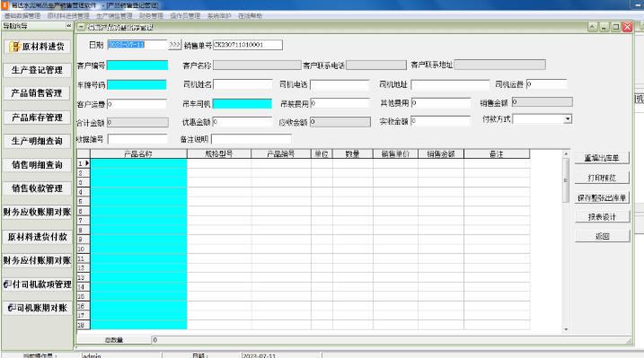Open the 基础数据管理 menu

click(22, 15)
